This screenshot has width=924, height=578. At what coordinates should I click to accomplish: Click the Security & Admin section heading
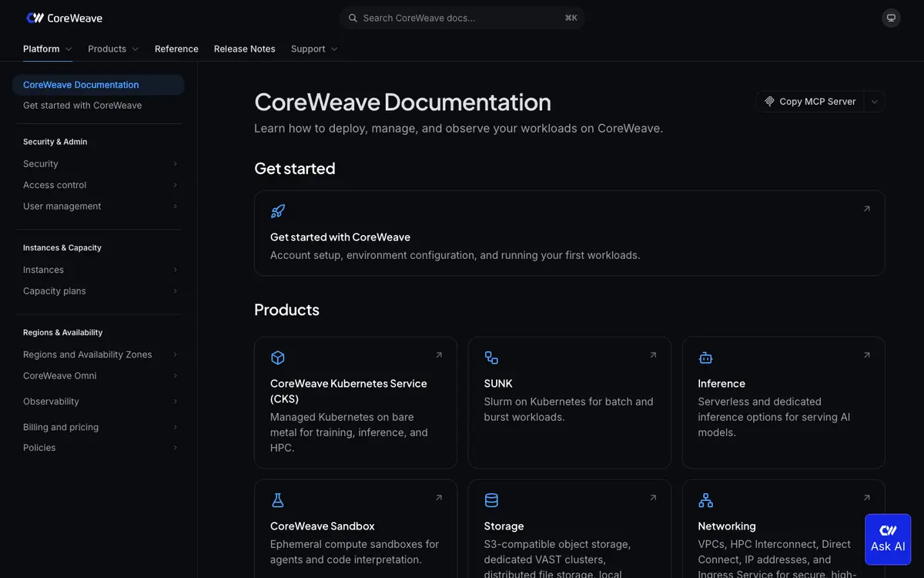click(x=55, y=142)
